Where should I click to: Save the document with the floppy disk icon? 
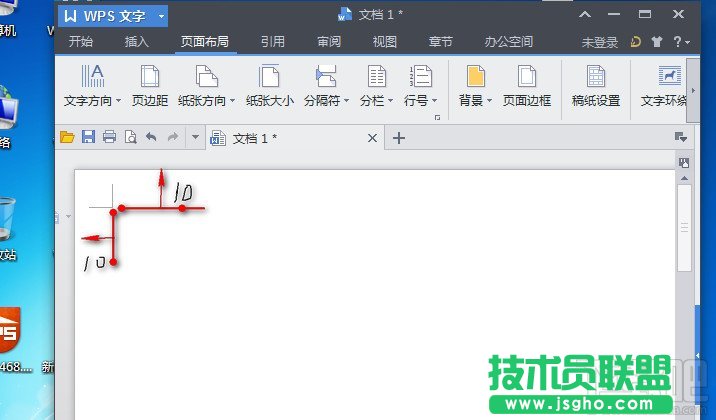(x=89, y=137)
